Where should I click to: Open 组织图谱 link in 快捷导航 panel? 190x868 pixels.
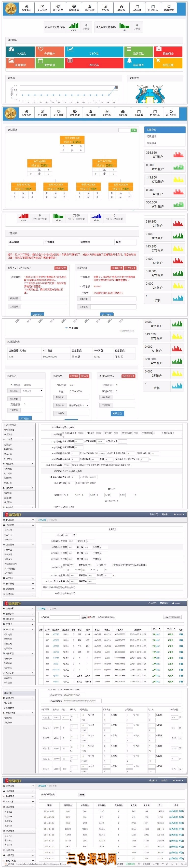151,137
